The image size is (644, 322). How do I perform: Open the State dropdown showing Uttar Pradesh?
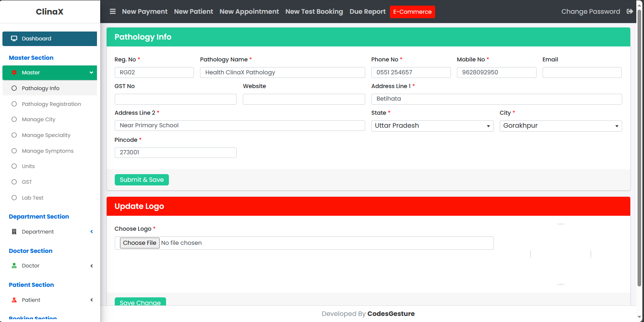pos(432,126)
